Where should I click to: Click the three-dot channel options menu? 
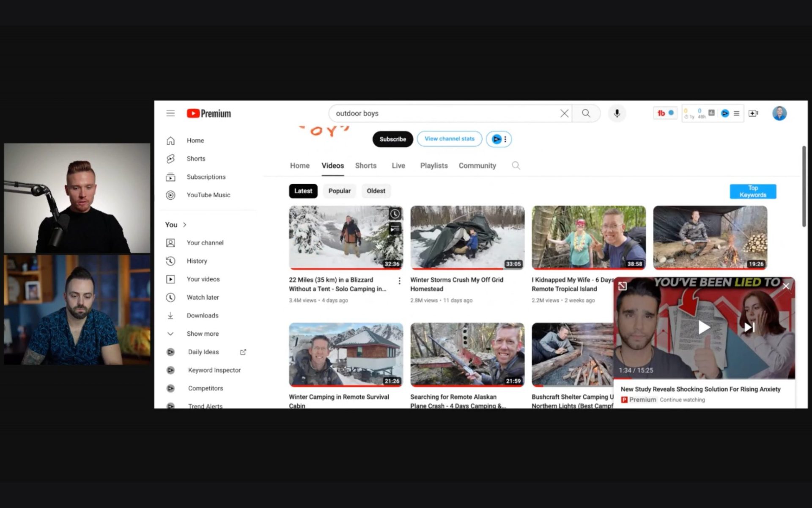505,139
